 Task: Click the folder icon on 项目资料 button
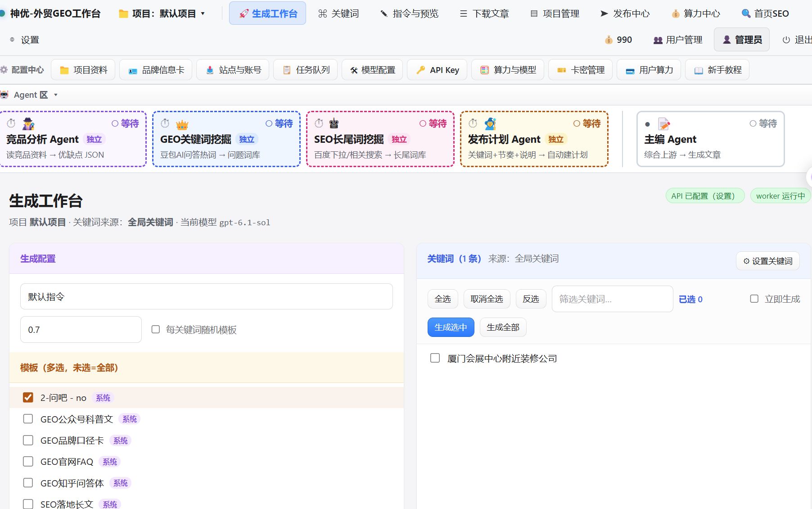pos(64,70)
